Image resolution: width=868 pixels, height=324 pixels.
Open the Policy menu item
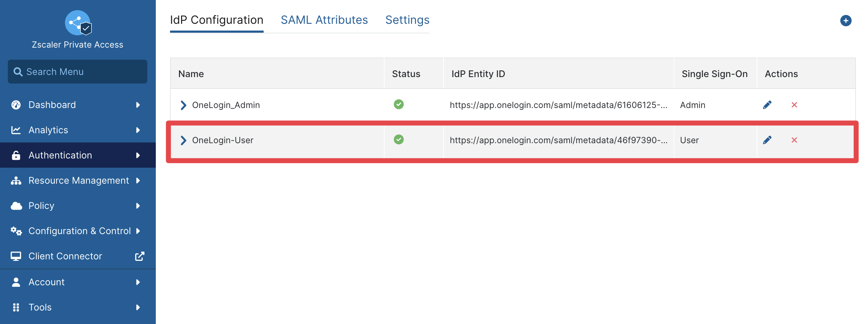(78, 206)
